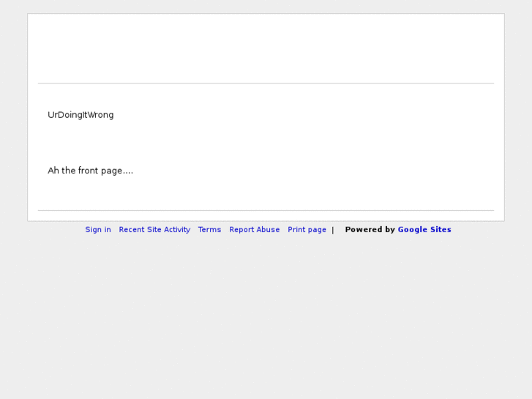The width and height of the screenshot is (532, 399).
Task: Click the empty header area above the top divider
Action: point(266,48)
